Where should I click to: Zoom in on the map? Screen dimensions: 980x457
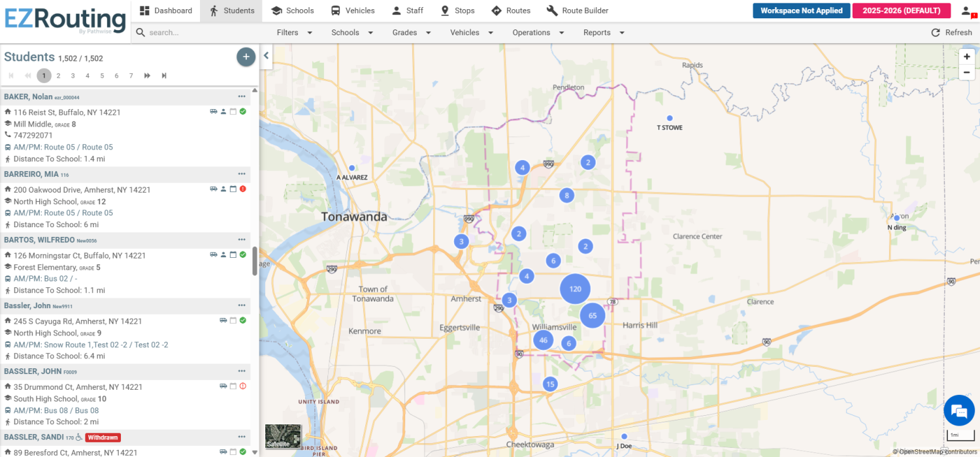click(967, 57)
